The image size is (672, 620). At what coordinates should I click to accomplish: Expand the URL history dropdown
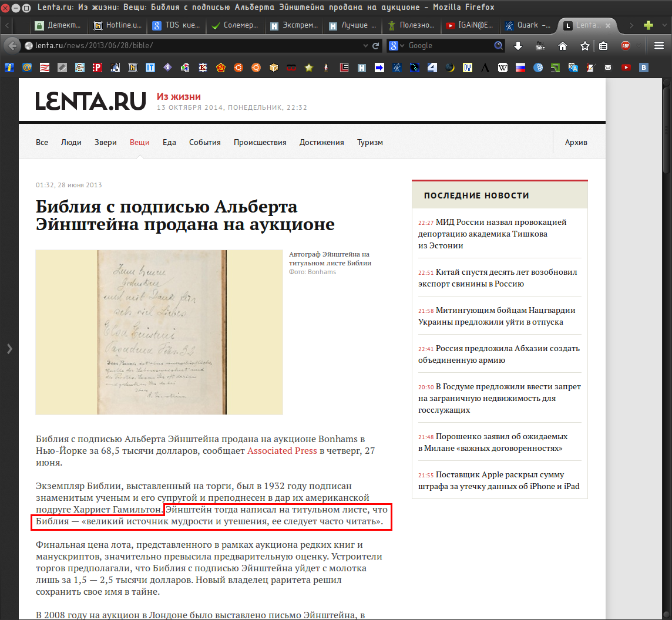click(365, 46)
